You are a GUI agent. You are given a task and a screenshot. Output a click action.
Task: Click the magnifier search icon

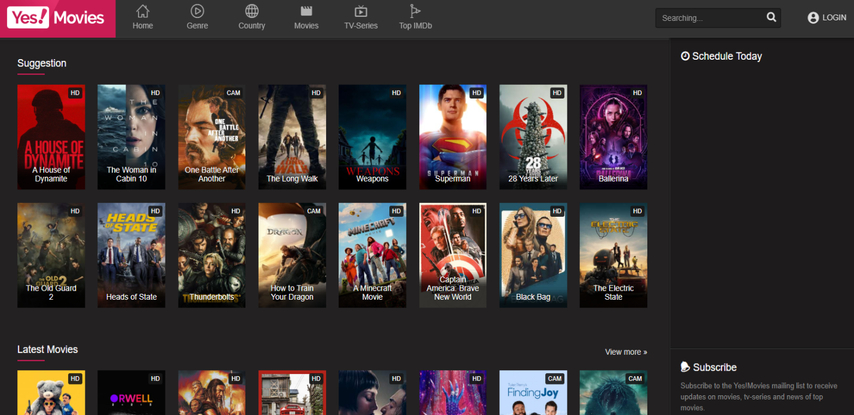(x=771, y=17)
